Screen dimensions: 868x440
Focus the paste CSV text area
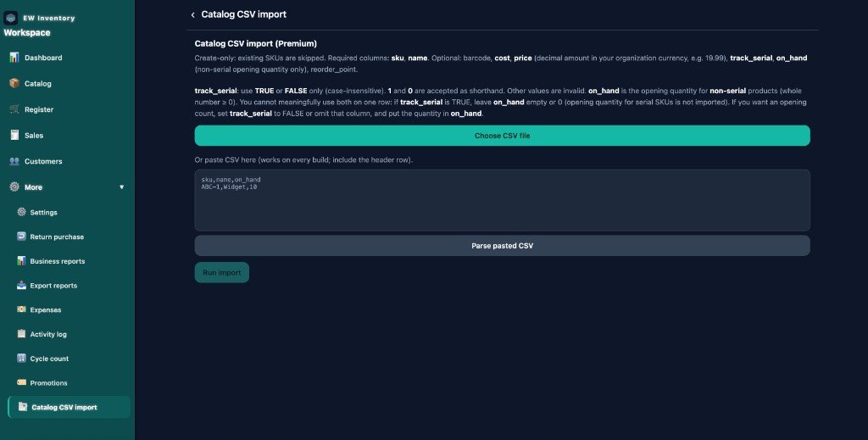(502, 200)
